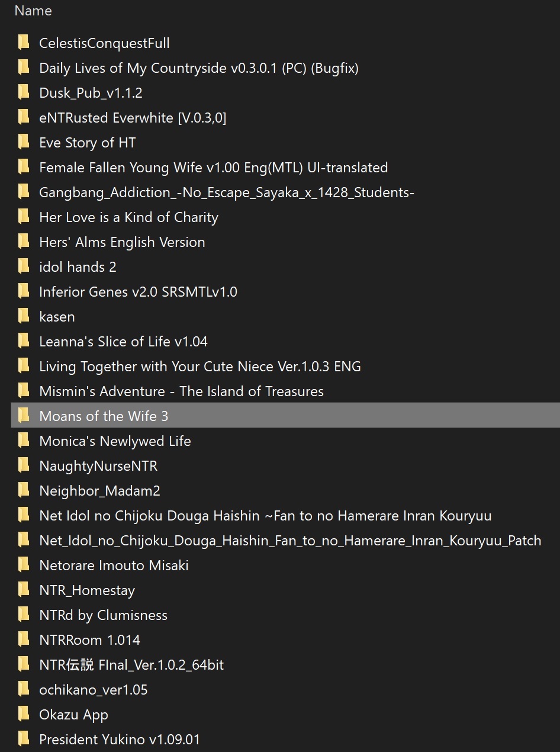Select Daily Lives of My Countryside folder name
Viewport: 560px width, 752px height.
coord(199,68)
